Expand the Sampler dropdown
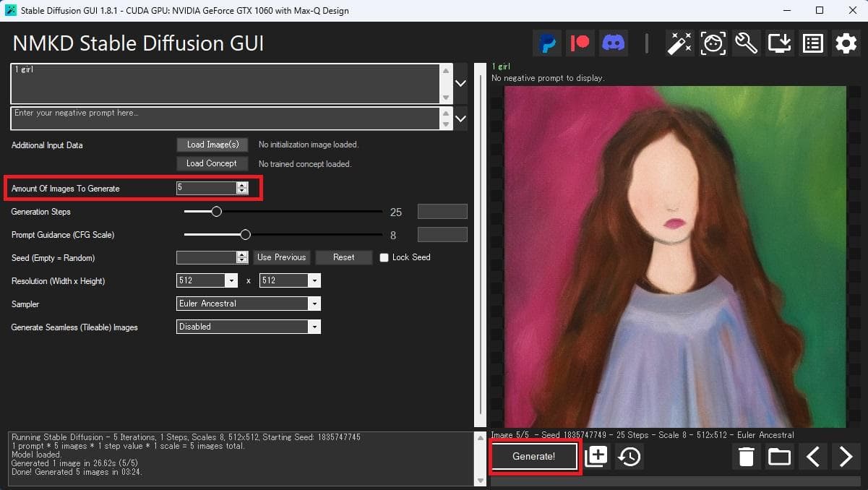 coord(314,304)
